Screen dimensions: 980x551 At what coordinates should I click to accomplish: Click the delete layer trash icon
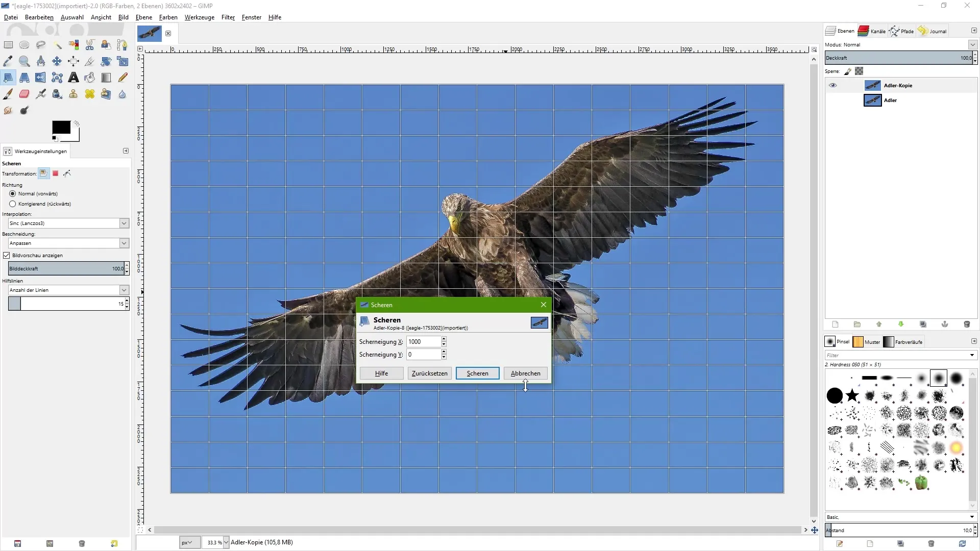click(x=967, y=324)
